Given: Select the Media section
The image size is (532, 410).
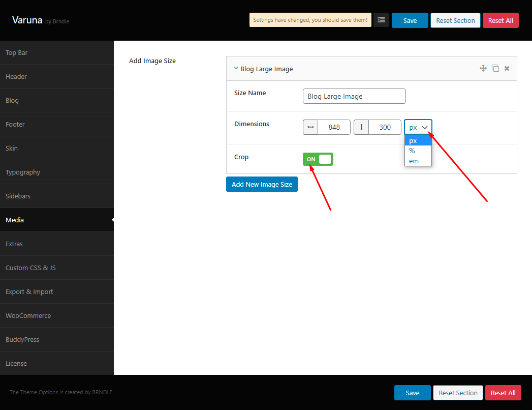Looking at the screenshot, I should [x=57, y=220].
